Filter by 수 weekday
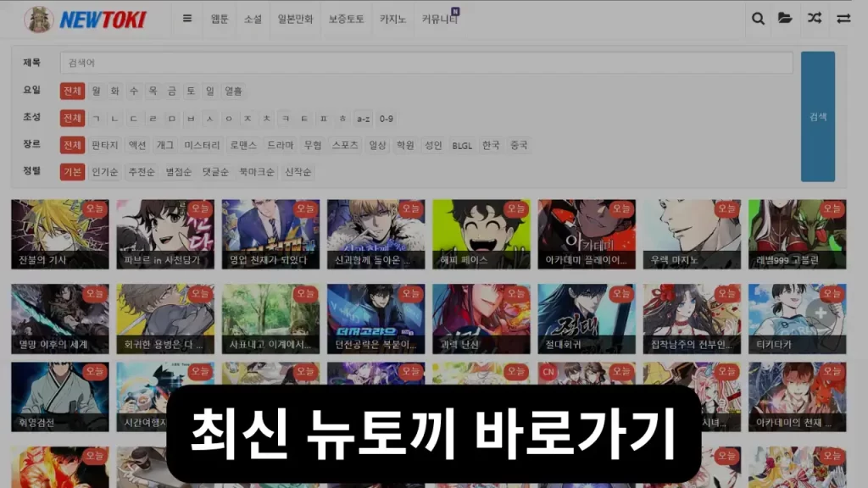The height and width of the screenshot is (488, 868). coord(134,91)
